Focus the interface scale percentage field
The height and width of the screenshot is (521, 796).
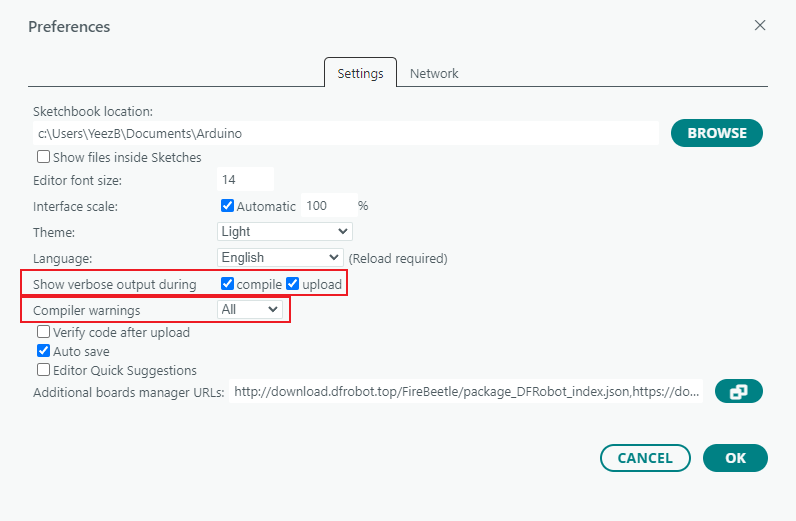click(328, 206)
